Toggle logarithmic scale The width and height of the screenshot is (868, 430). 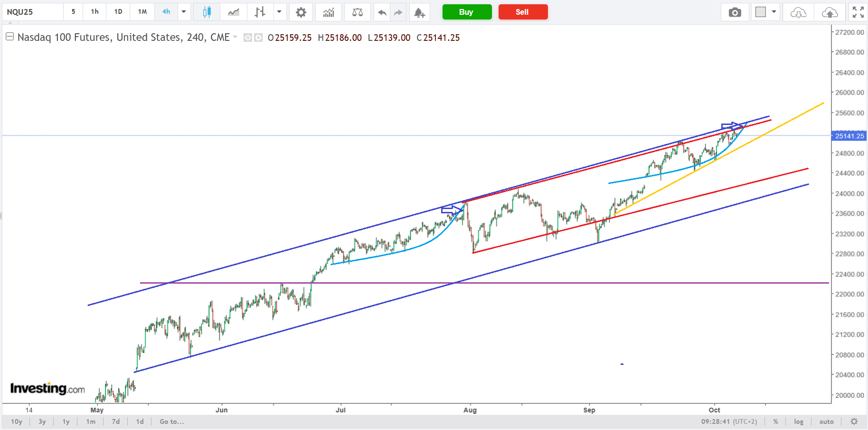(x=799, y=421)
